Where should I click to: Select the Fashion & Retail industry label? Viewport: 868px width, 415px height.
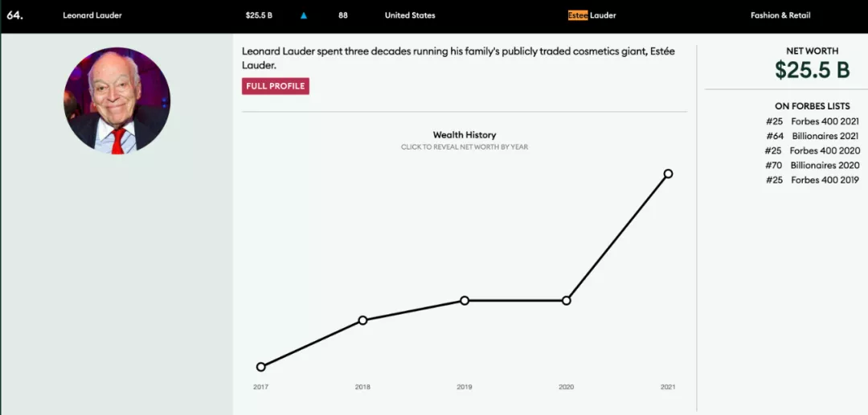[781, 15]
